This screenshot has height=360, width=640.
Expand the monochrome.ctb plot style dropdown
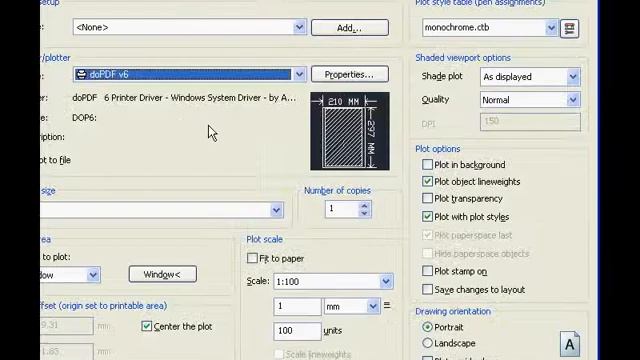pyautogui.click(x=551, y=28)
